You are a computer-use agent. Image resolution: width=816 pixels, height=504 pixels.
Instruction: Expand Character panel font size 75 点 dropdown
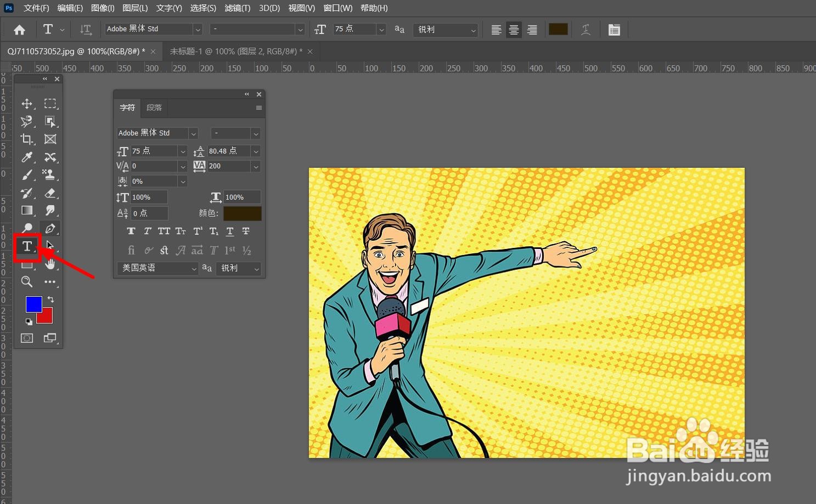(183, 151)
